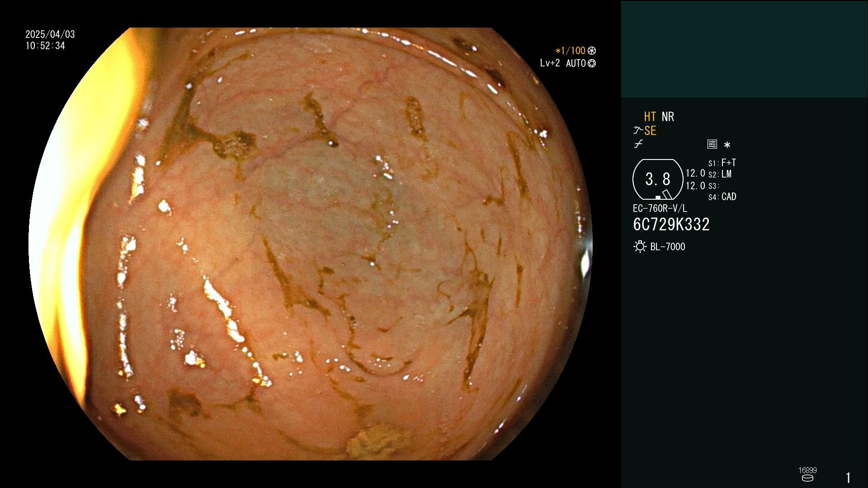Image resolution: width=868 pixels, height=488 pixels.
Task: Click the AUTO exposure mode text
Action: [576, 63]
